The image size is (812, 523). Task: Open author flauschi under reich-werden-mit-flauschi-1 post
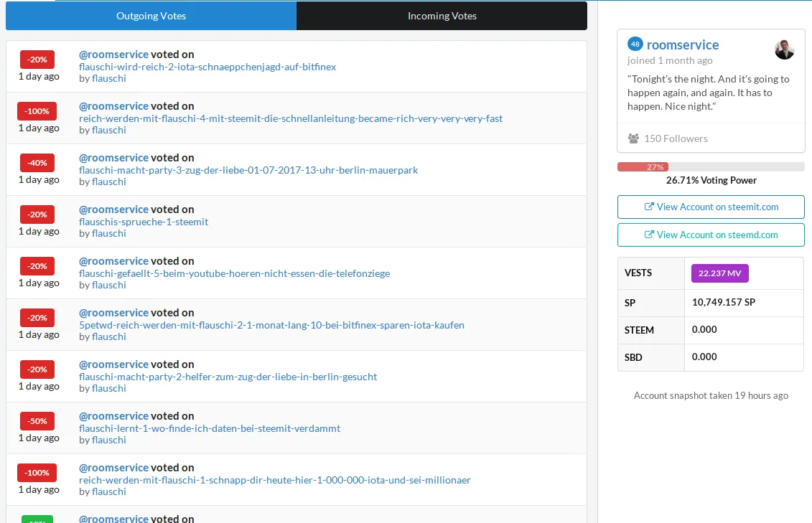coord(108,492)
